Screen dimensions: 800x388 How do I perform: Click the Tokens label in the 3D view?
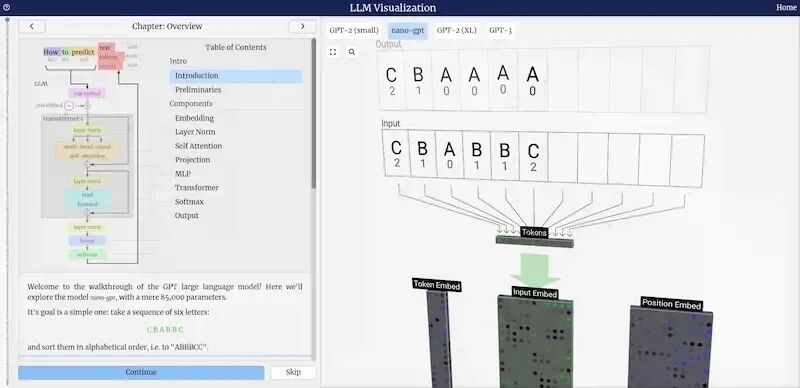coord(534,232)
